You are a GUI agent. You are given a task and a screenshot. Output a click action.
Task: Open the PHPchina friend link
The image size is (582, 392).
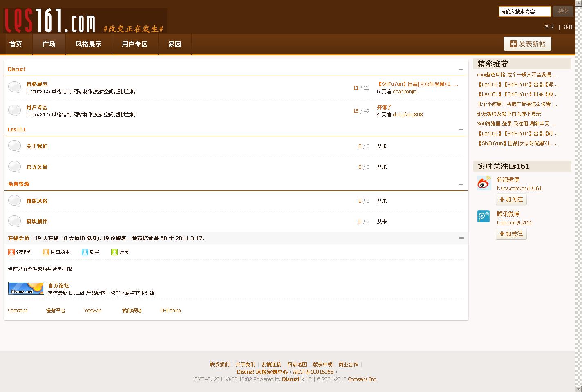[x=170, y=311]
